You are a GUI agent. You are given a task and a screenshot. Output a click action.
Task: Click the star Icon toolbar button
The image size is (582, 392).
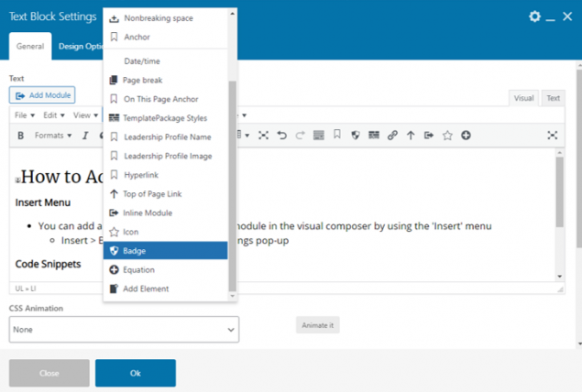[x=447, y=136]
